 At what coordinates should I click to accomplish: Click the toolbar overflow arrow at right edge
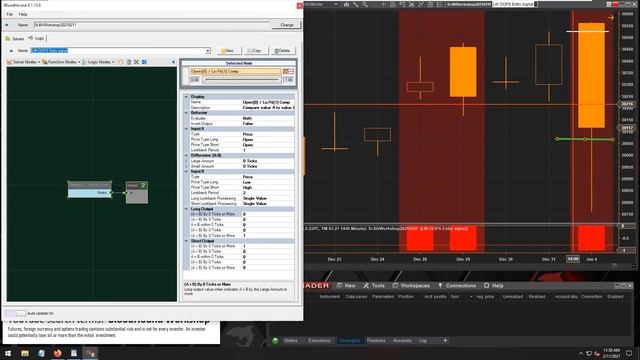(x=173, y=62)
